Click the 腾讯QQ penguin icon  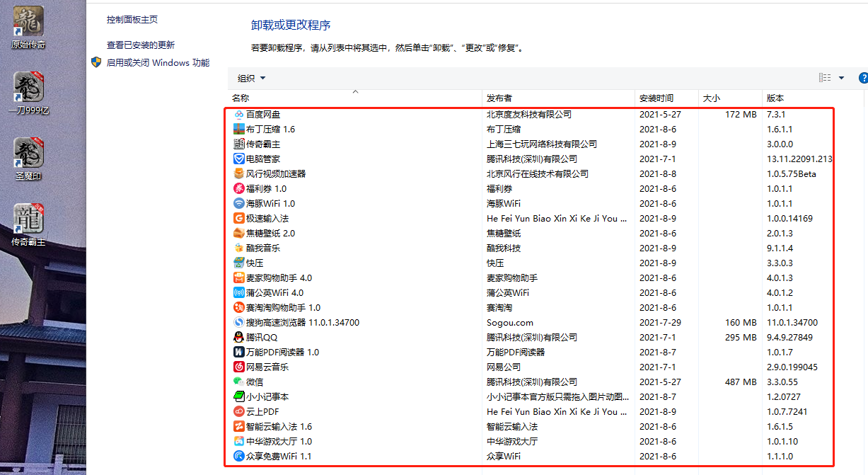click(238, 338)
